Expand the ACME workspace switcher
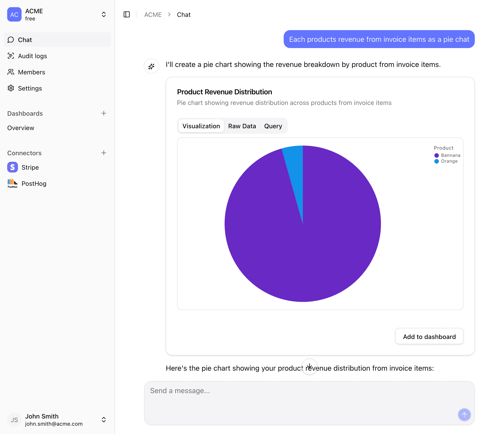Screen dimensions: 504x434 (104, 14)
